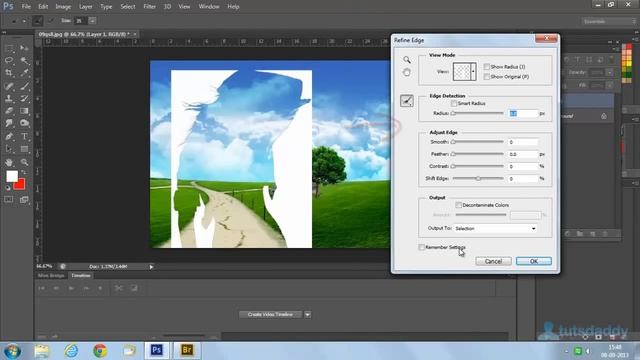
Task: Focus the Smooth value field
Action: pyautogui.click(x=523, y=142)
